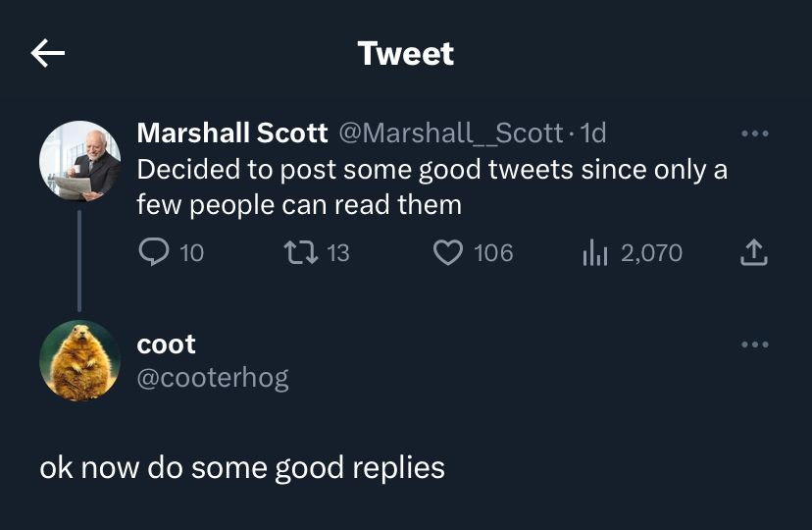This screenshot has width=812, height=530.
Task: Go to the @cooterhog handle
Action: (213, 378)
